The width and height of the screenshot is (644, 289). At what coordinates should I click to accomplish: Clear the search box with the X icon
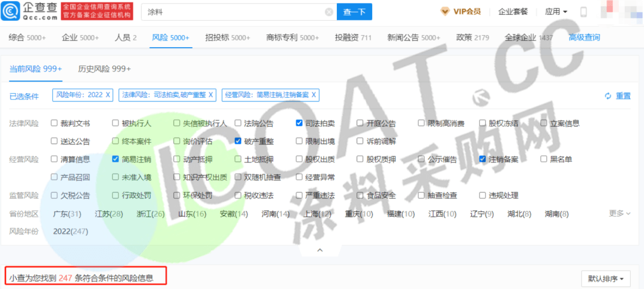(329, 12)
